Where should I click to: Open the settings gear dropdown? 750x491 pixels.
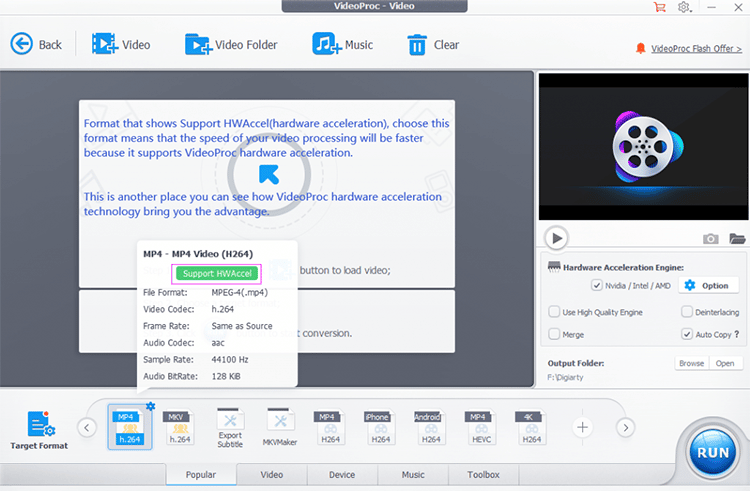pyautogui.click(x=686, y=7)
